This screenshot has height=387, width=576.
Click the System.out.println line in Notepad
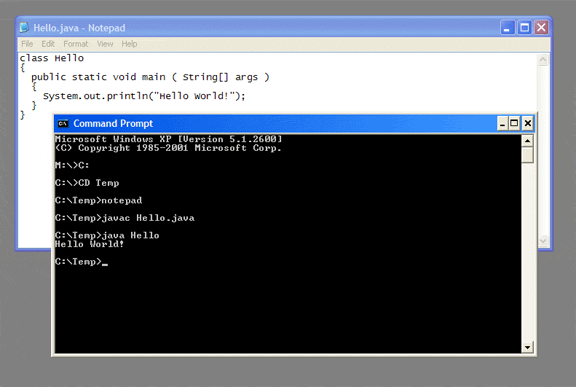click(x=144, y=96)
